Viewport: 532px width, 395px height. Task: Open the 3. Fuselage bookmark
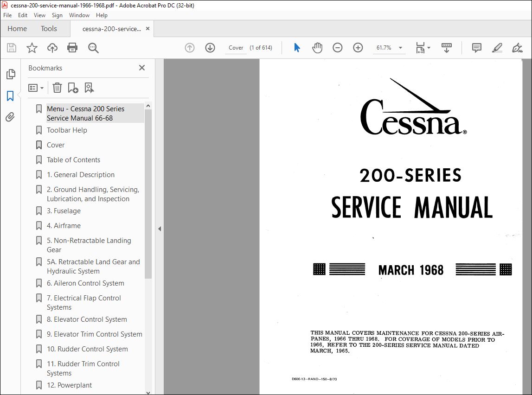pyautogui.click(x=64, y=211)
